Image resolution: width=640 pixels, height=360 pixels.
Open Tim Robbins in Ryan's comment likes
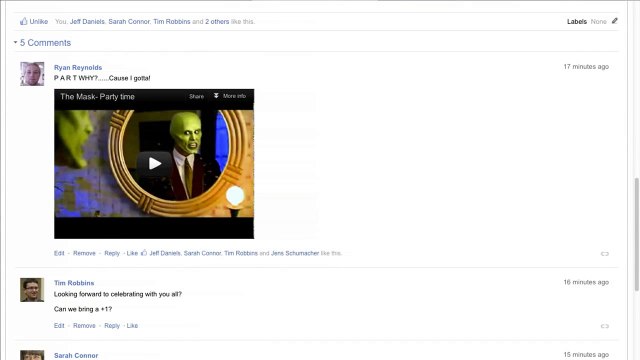coord(241,253)
